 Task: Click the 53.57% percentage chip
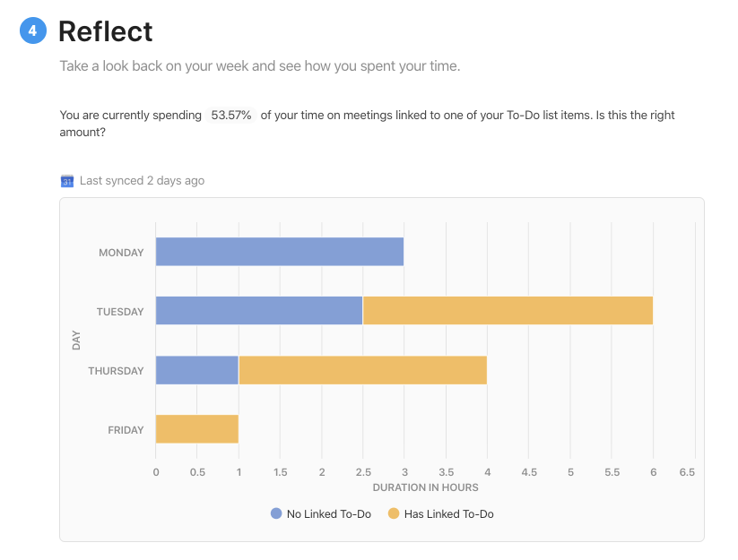point(230,116)
